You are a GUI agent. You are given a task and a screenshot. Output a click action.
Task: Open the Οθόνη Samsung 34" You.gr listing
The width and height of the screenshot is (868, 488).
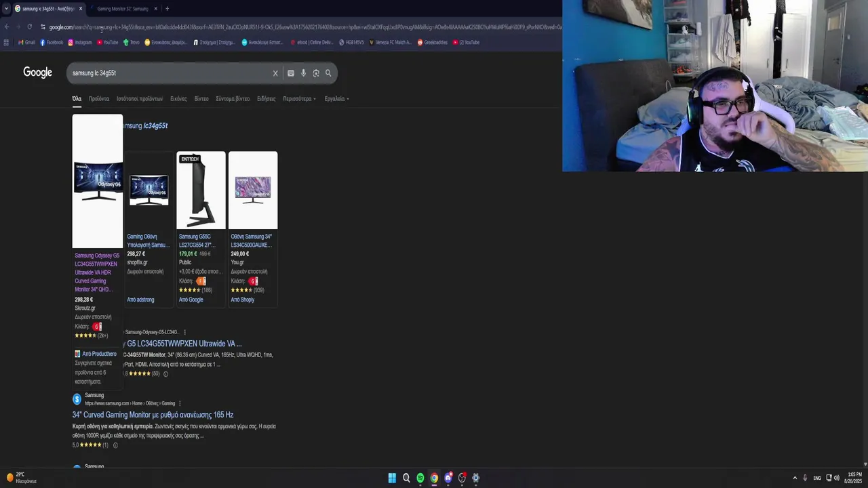pos(252,241)
